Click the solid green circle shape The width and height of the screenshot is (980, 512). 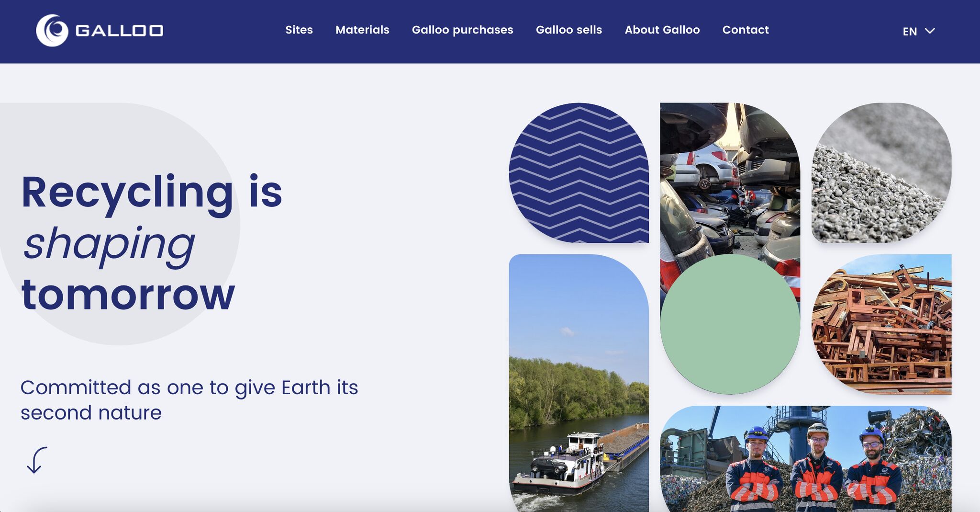tap(730, 324)
